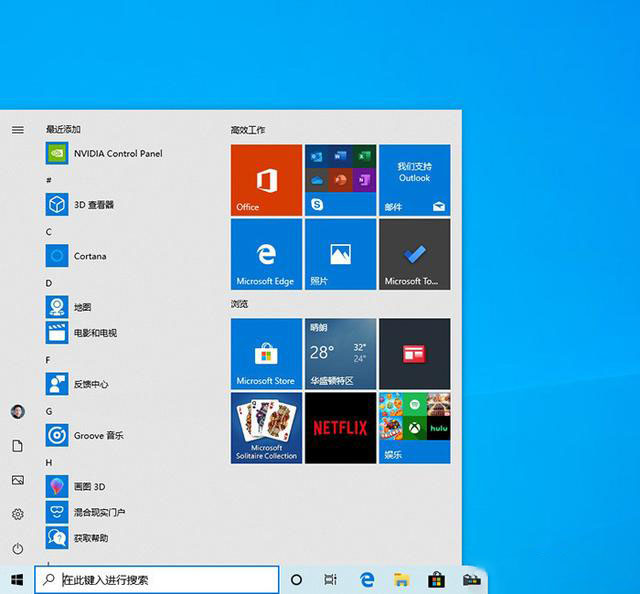
Task: Launch Groove 音乐 app
Action: [84, 435]
